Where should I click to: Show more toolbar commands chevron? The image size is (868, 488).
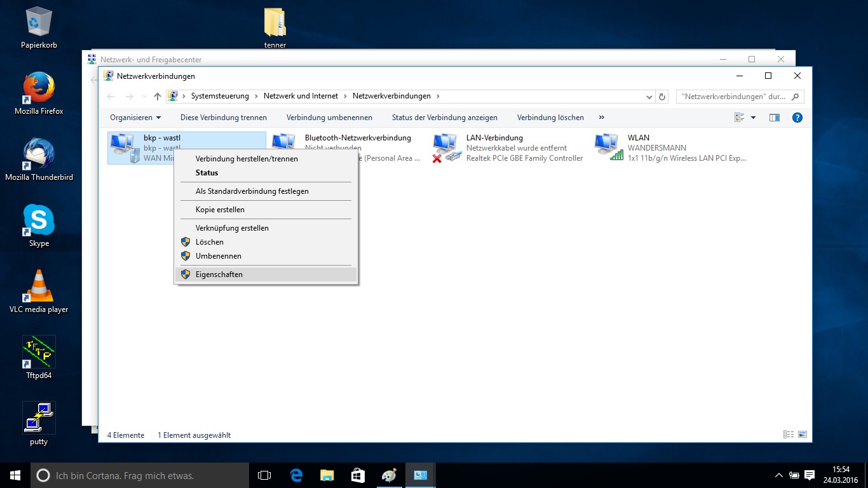coord(601,118)
